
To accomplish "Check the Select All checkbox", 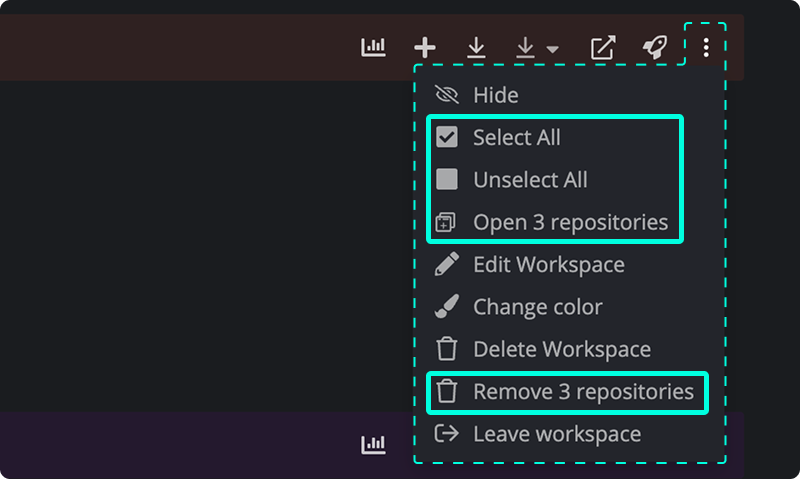I will coord(446,137).
